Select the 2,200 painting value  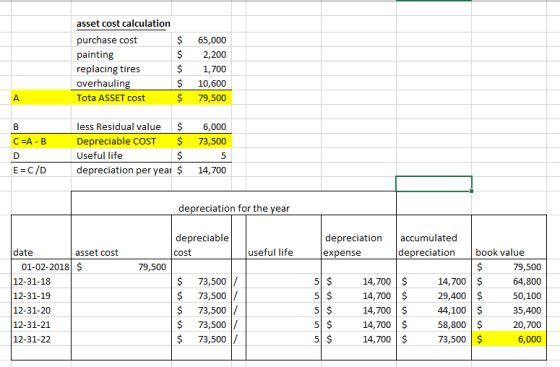click(x=201, y=55)
